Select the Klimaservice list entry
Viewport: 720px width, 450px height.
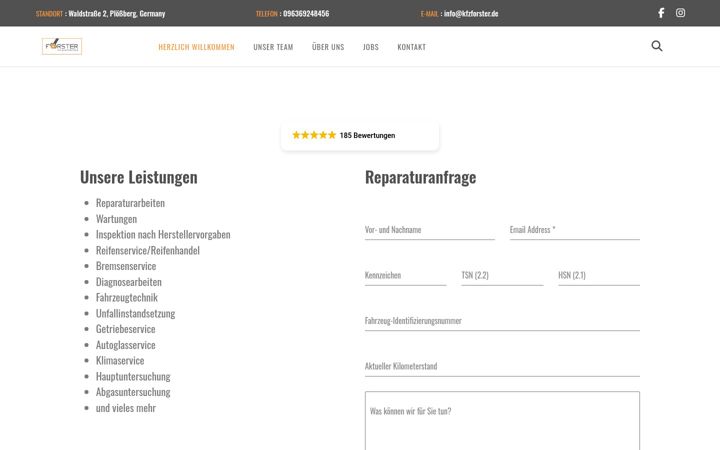[120, 360]
